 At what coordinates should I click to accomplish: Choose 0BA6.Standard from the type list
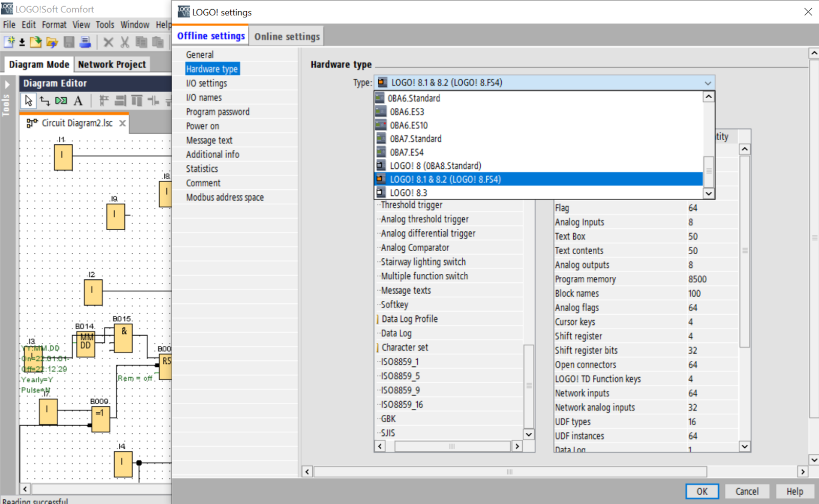coord(539,98)
